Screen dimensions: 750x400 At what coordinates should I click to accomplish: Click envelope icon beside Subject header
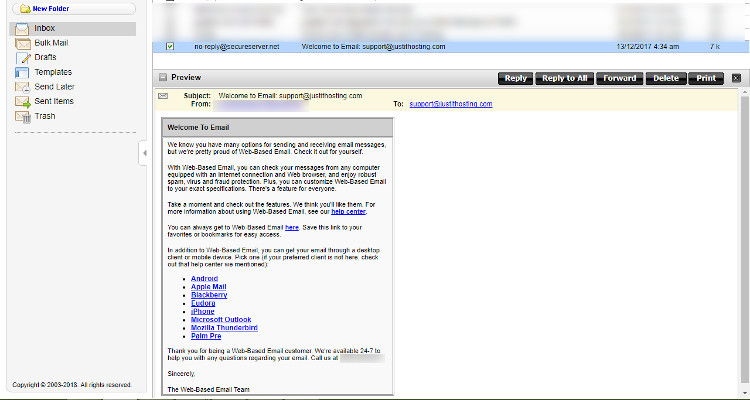(163, 96)
